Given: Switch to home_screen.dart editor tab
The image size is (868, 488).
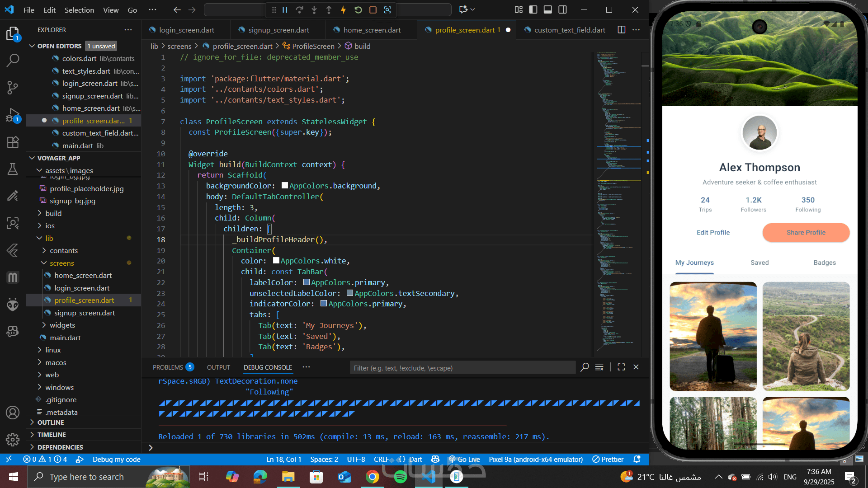Looking at the screenshot, I should tap(372, 30).
